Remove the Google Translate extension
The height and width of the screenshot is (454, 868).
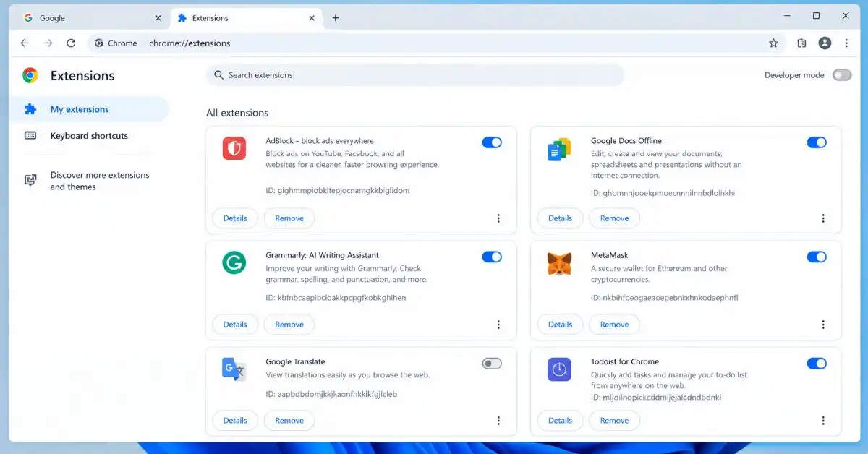click(289, 421)
